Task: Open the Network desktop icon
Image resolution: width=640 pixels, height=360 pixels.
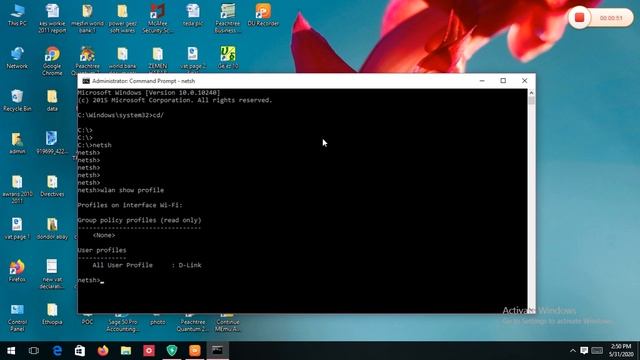Action: [x=17, y=58]
